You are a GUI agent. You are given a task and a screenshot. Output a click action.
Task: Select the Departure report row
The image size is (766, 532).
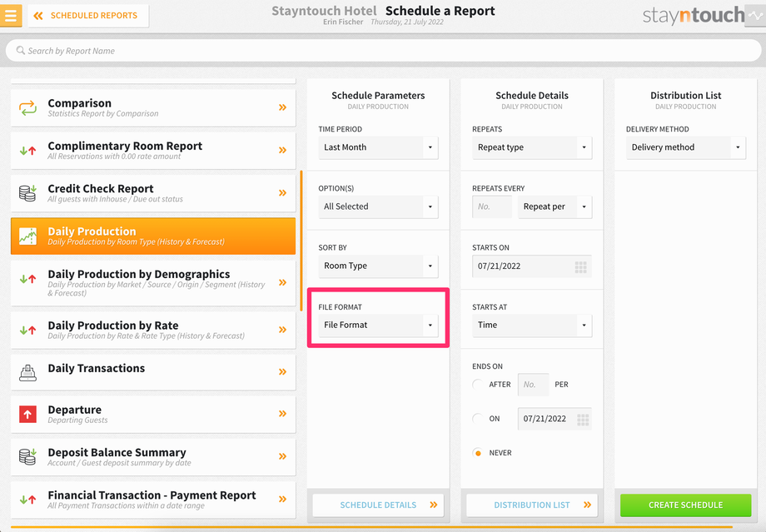pyautogui.click(x=153, y=415)
